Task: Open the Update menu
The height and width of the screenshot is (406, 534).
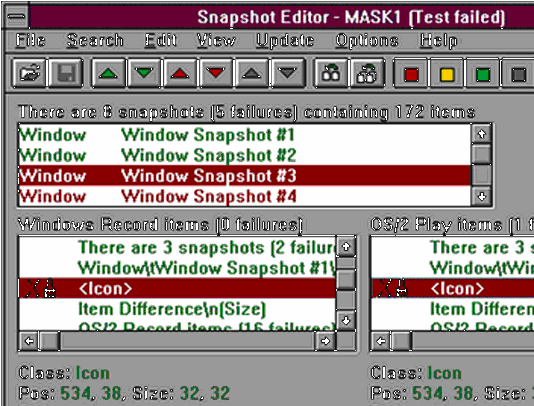Action: tap(285, 40)
